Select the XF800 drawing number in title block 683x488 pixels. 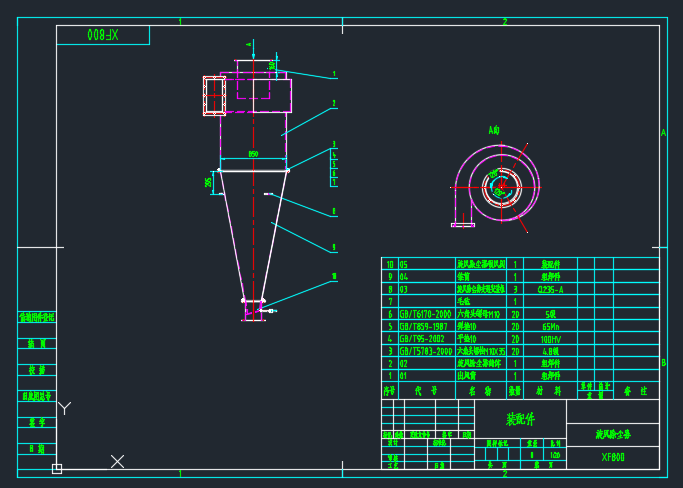613,457
